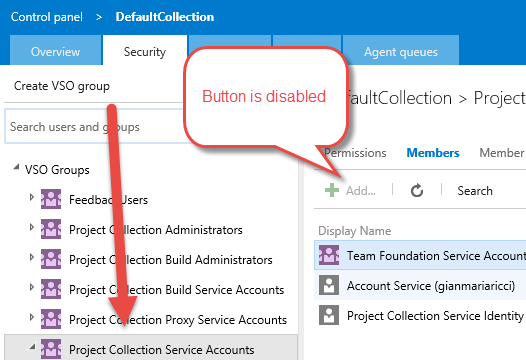Expand the Feedback Users group
The image size is (526, 360).
click(x=32, y=197)
